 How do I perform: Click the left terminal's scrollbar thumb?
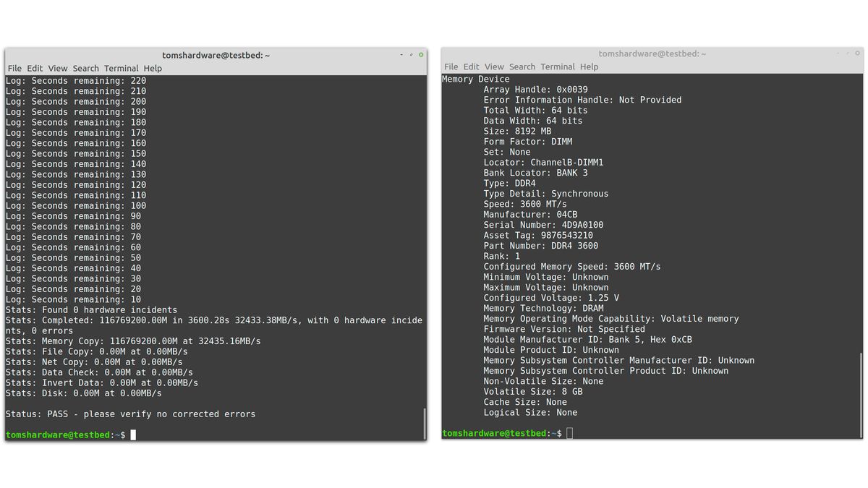pos(425,423)
